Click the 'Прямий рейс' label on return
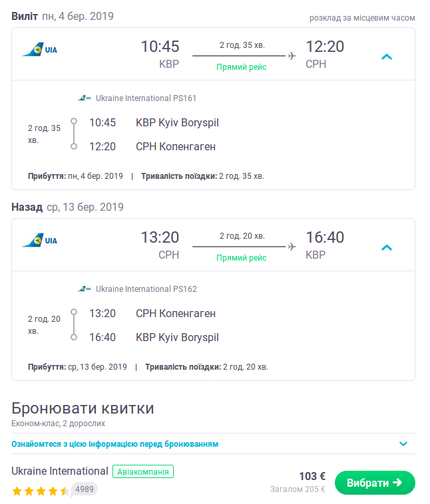 [242, 258]
